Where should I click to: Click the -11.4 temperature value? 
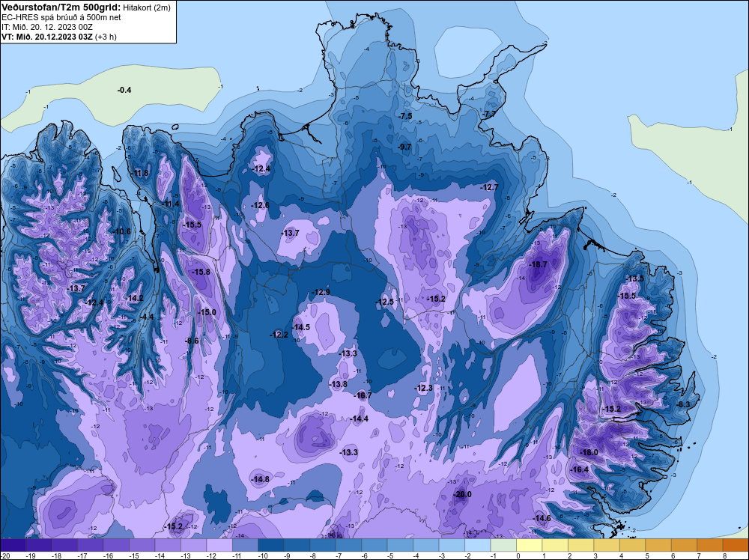pyautogui.click(x=171, y=204)
